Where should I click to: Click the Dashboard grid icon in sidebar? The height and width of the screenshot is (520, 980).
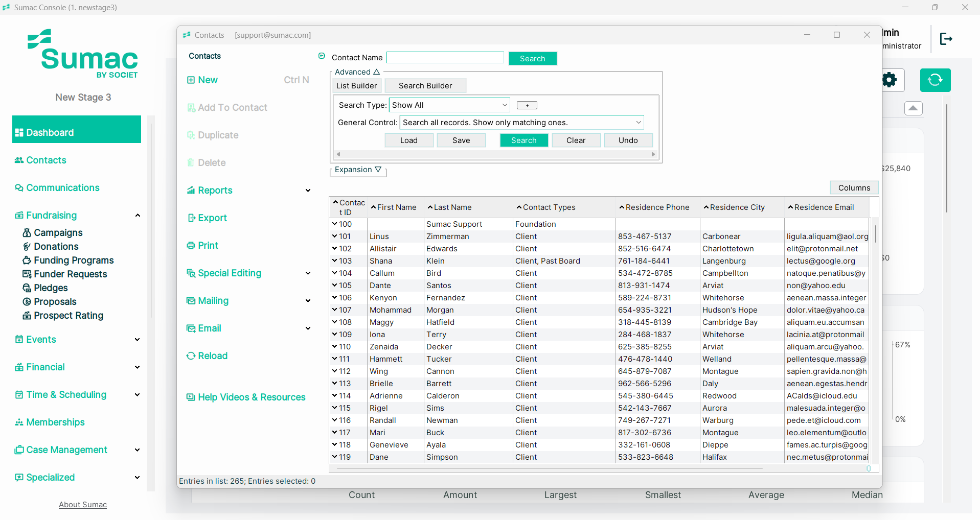click(19, 133)
